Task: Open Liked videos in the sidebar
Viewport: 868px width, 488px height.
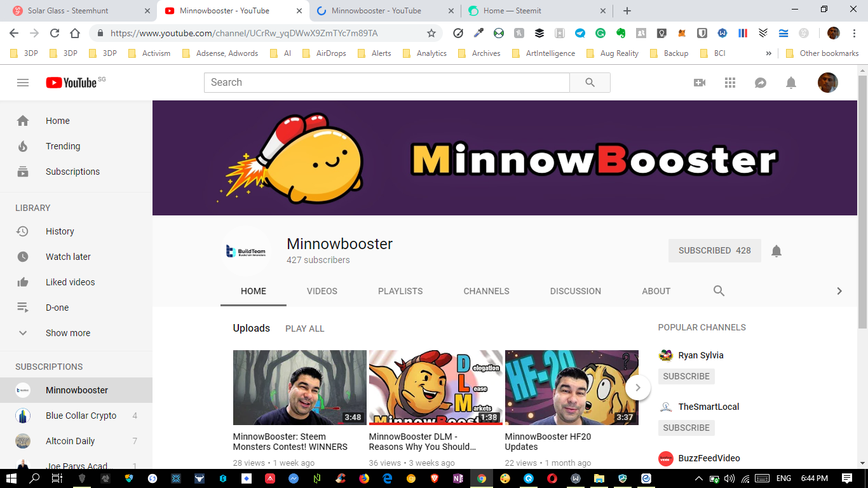Action: pos(76,282)
